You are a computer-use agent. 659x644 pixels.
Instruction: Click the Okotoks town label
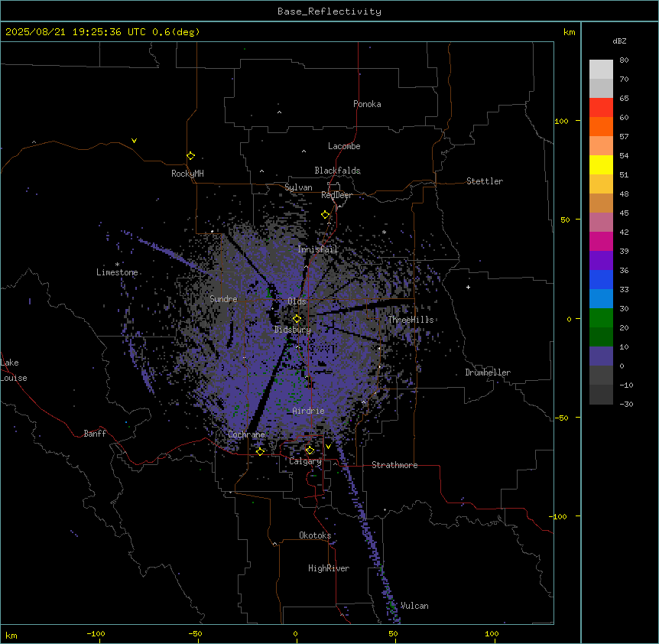(x=315, y=535)
